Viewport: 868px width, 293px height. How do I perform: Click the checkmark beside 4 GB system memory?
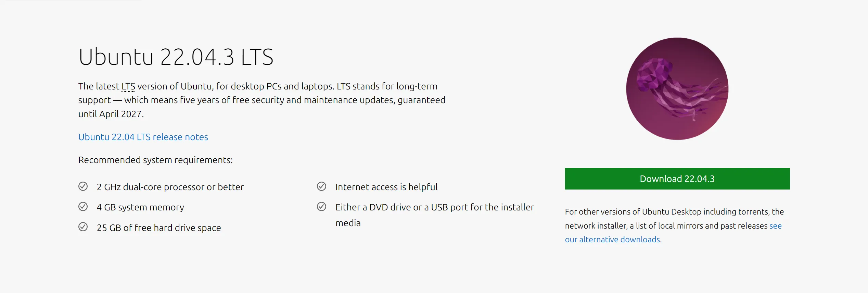pyautogui.click(x=83, y=207)
